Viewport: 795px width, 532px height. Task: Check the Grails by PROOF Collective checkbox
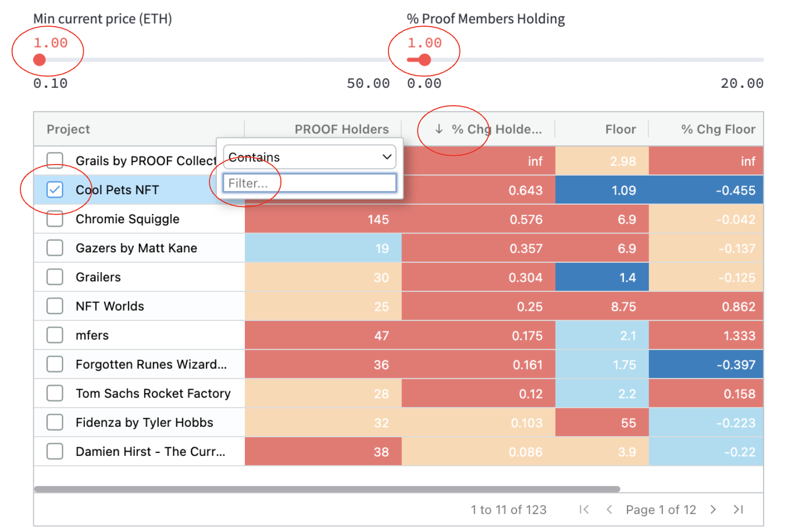click(55, 160)
